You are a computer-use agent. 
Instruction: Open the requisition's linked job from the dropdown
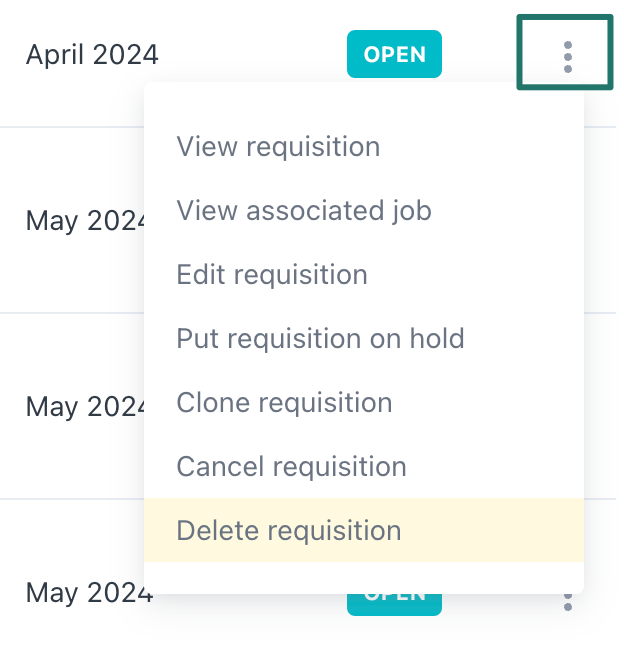click(x=304, y=211)
